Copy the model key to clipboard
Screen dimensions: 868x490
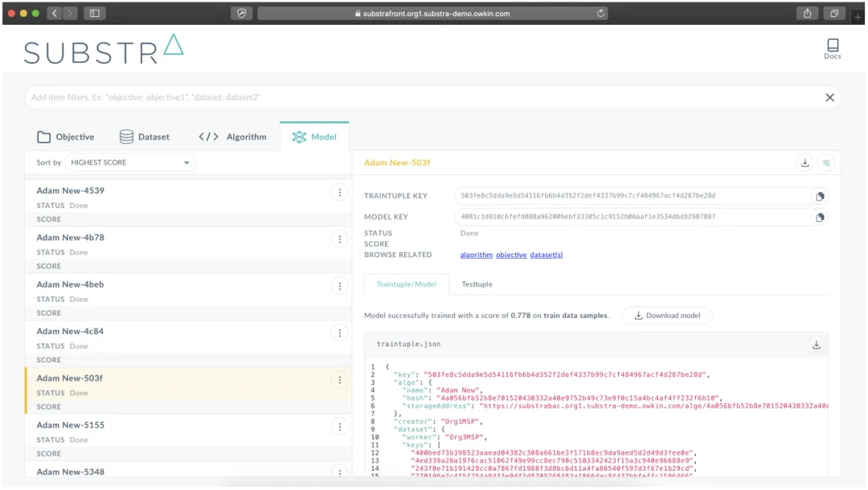[820, 217]
